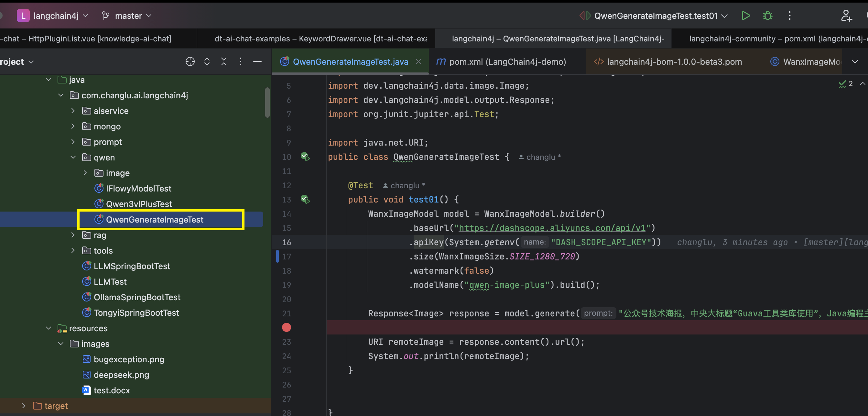
Task: Open the dashscope.aliyuncs.com URL link
Action: point(552,228)
